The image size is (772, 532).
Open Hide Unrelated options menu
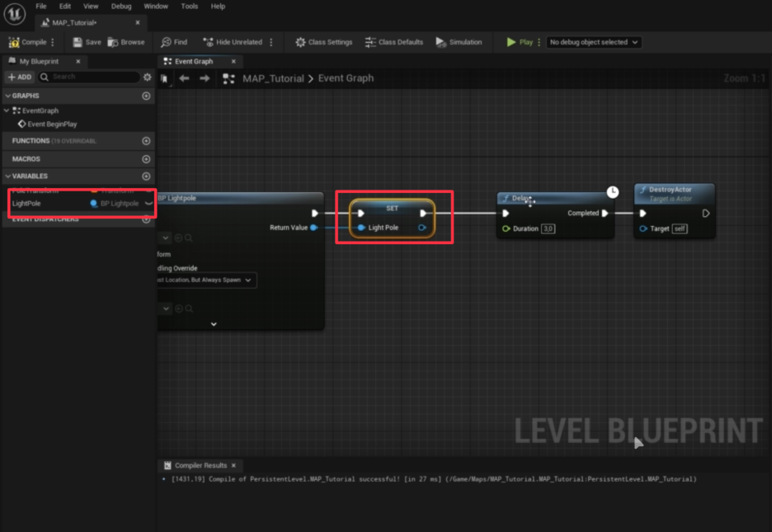pos(271,42)
